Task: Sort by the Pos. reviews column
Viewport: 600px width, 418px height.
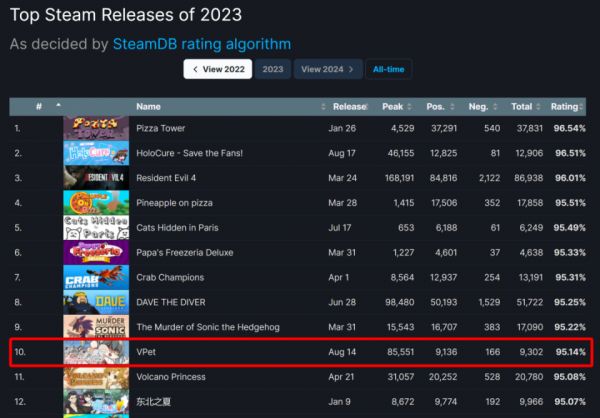Action: pyautogui.click(x=439, y=107)
